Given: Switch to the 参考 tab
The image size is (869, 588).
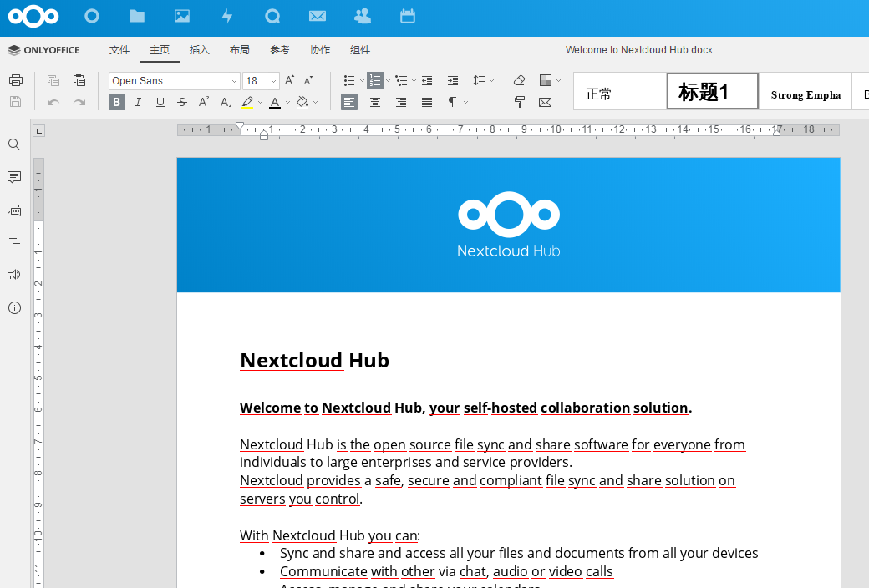Looking at the screenshot, I should pyautogui.click(x=280, y=50).
